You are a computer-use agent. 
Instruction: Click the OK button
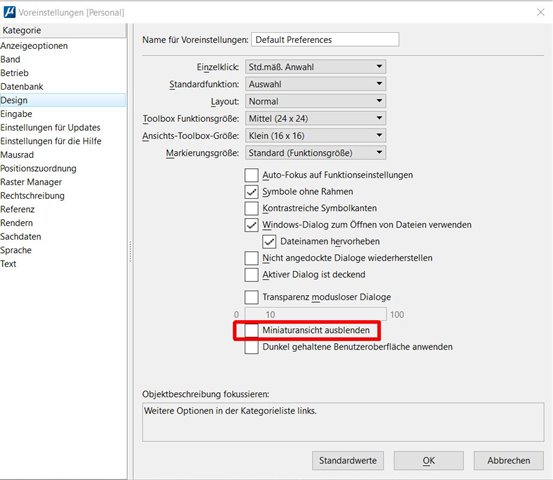click(429, 461)
